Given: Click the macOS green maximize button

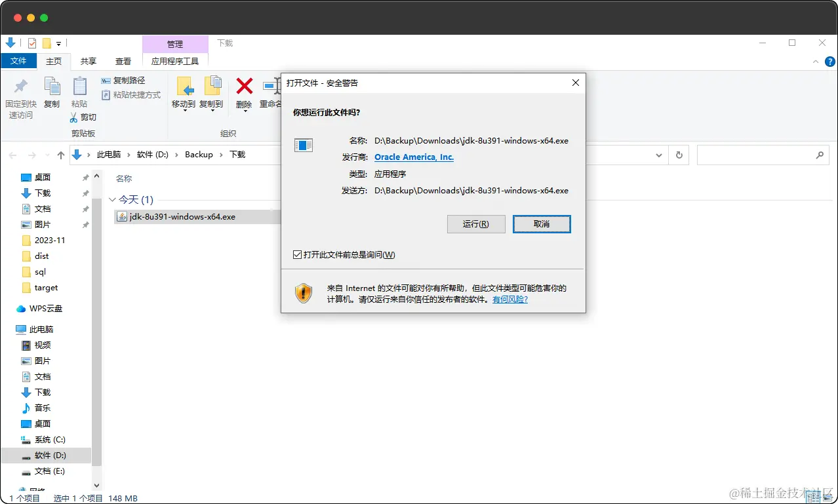Looking at the screenshot, I should click(x=44, y=18).
